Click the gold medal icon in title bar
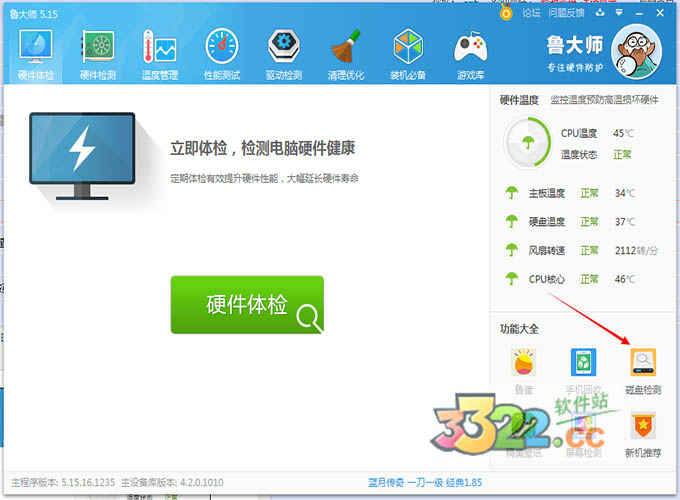This screenshot has height=500, width=680. pos(506,13)
